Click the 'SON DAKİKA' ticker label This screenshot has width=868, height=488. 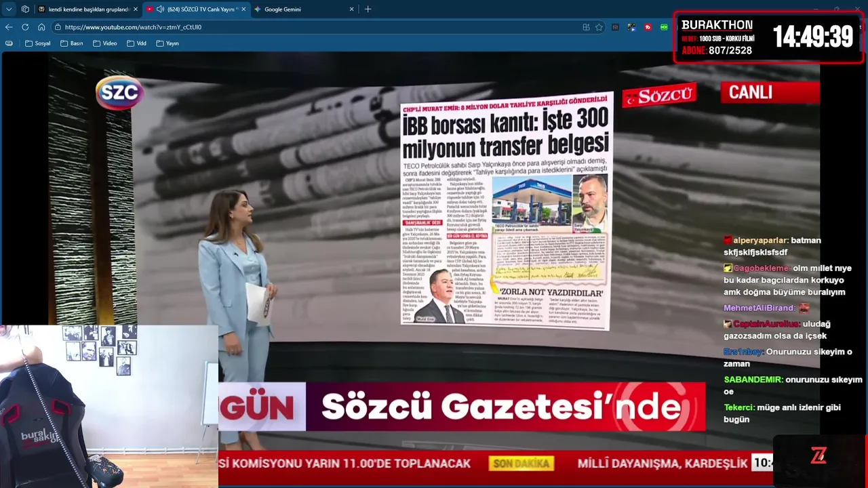pyautogui.click(x=521, y=464)
